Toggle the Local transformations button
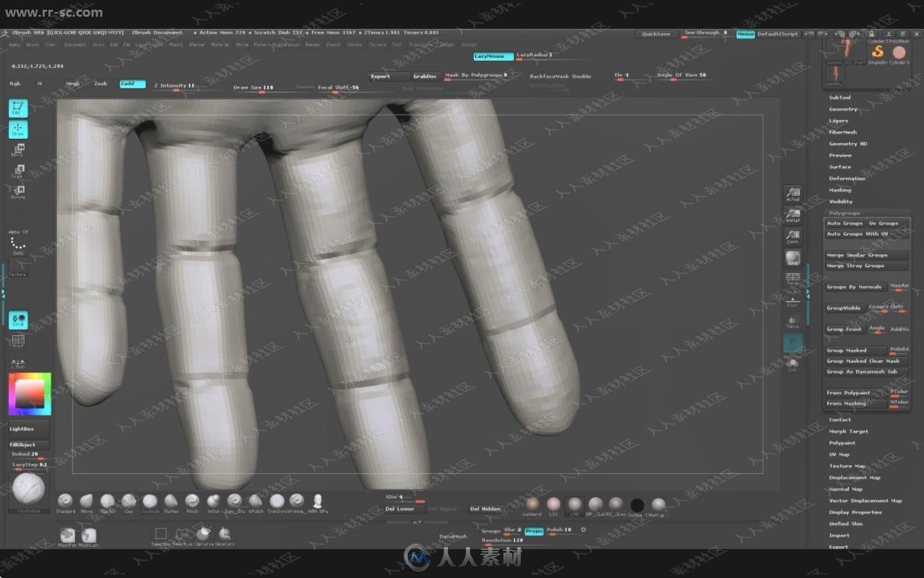Viewport: 924px width, 578px height. [18, 320]
